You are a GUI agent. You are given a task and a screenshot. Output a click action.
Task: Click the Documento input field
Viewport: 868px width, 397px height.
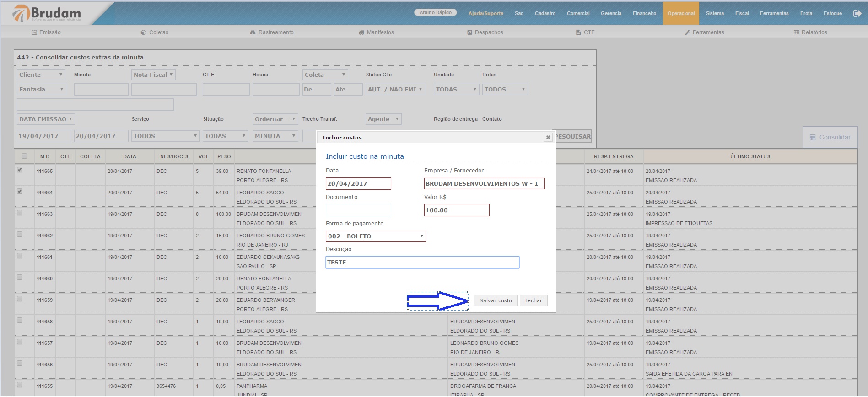358,210
